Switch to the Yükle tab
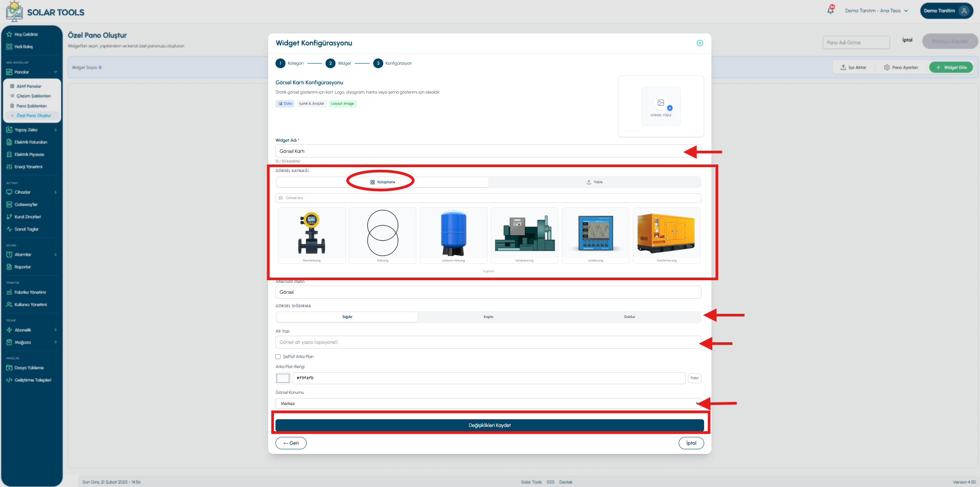The height and width of the screenshot is (487, 980). click(594, 182)
